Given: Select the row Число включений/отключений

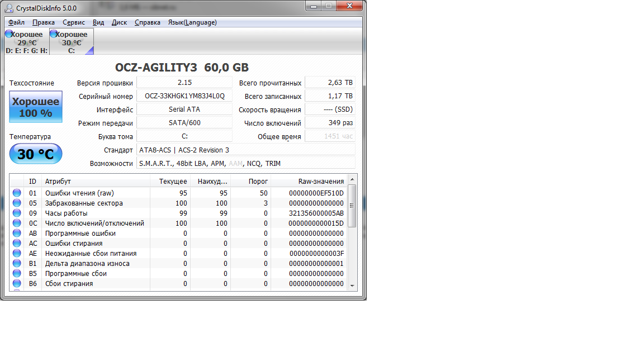Looking at the screenshot, I should pos(178,223).
